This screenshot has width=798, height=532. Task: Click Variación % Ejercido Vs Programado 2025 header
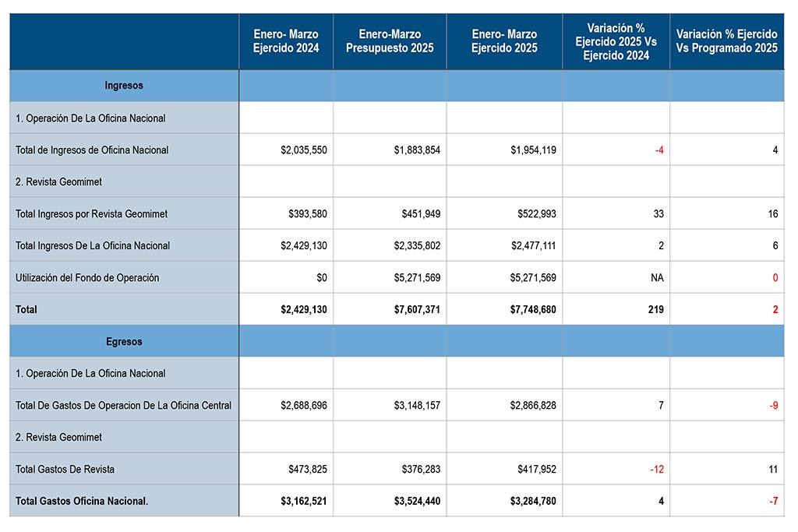coord(726,41)
